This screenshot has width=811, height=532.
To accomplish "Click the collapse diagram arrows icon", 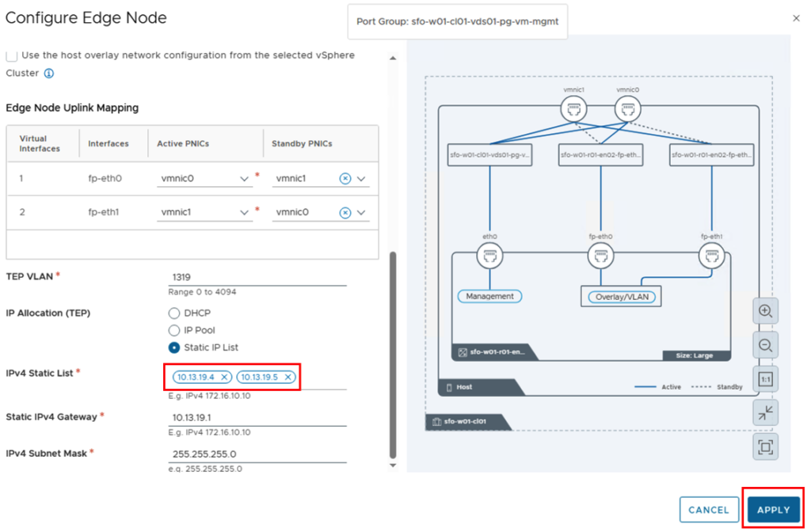I will [x=765, y=412].
